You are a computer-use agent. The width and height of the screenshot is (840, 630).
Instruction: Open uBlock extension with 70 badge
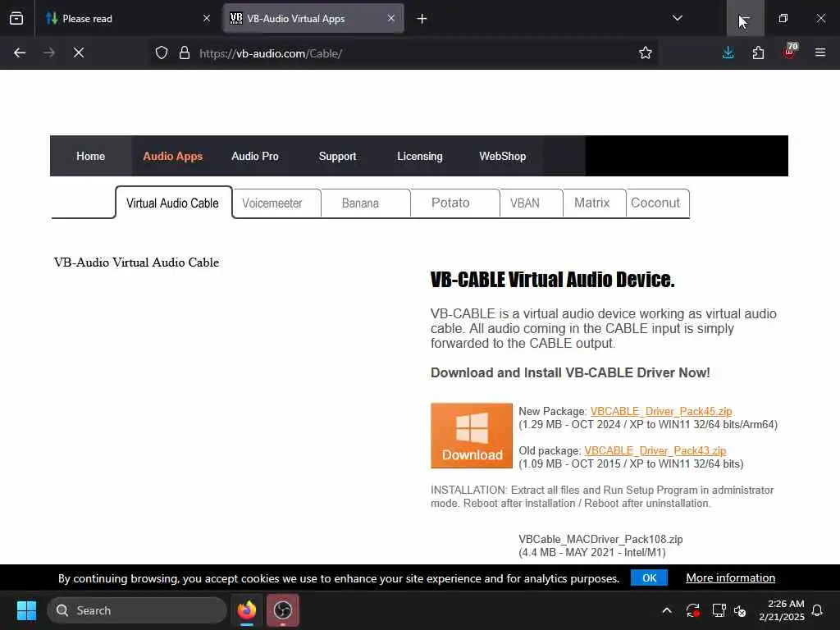pyautogui.click(x=790, y=52)
